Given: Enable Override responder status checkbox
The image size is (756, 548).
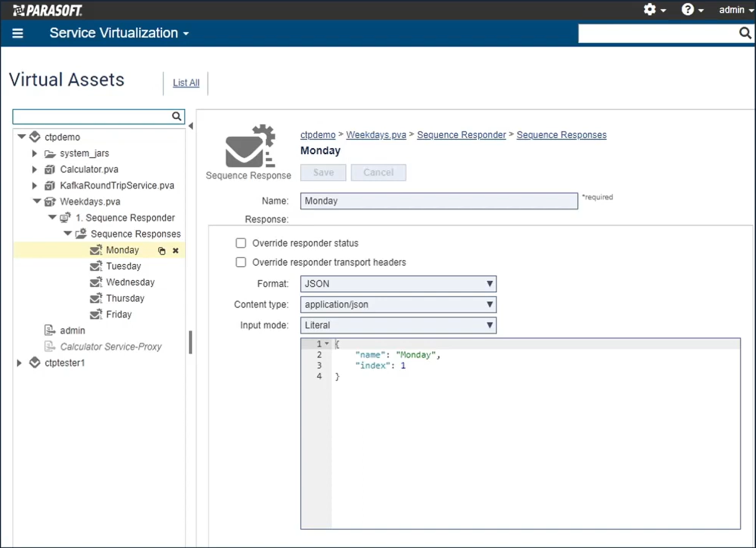Looking at the screenshot, I should [x=241, y=243].
